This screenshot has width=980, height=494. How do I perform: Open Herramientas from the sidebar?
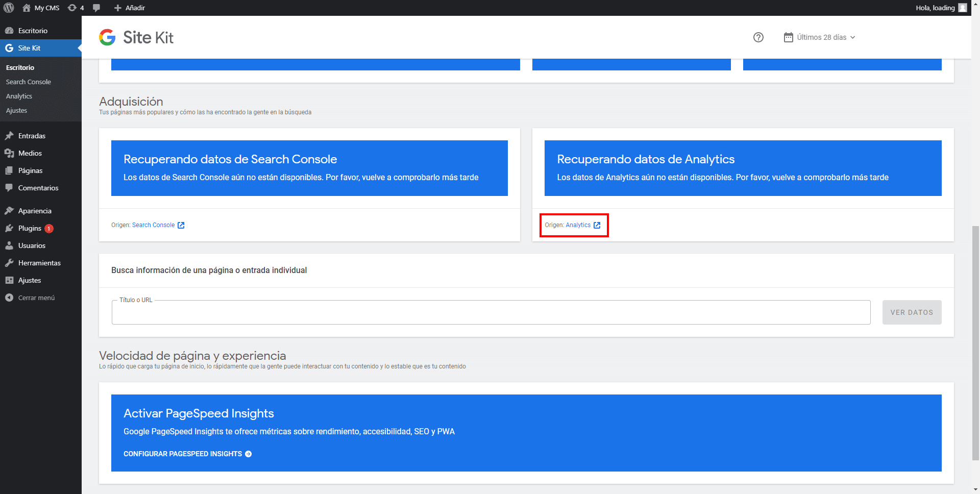click(41, 263)
